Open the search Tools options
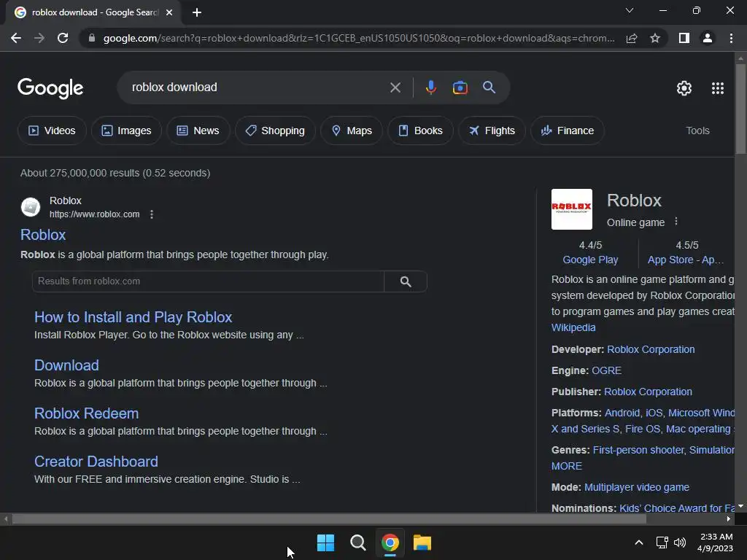 pyautogui.click(x=697, y=131)
